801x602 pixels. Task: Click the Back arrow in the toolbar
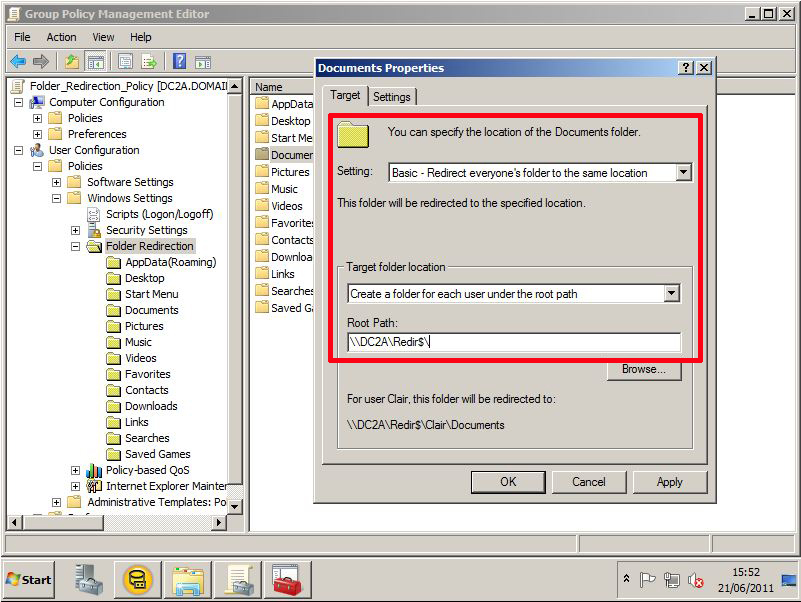[x=18, y=62]
